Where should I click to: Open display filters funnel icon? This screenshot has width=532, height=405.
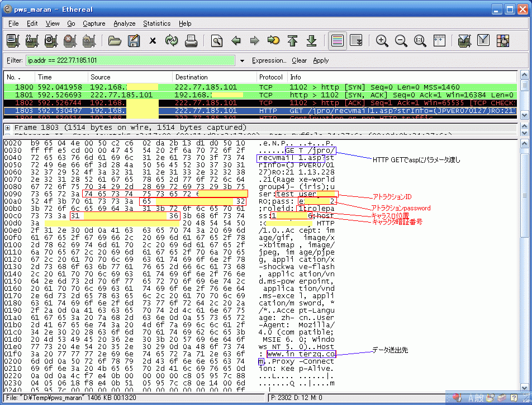[x=483, y=41]
